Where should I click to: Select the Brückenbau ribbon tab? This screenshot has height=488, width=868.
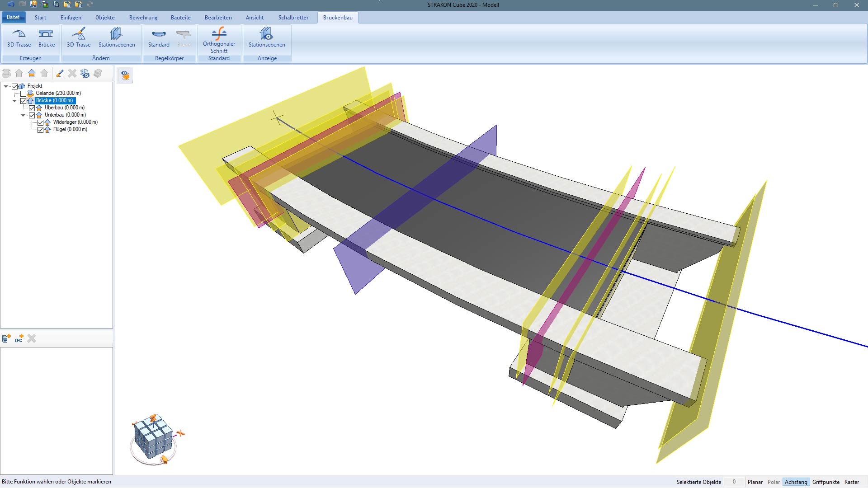click(x=338, y=17)
